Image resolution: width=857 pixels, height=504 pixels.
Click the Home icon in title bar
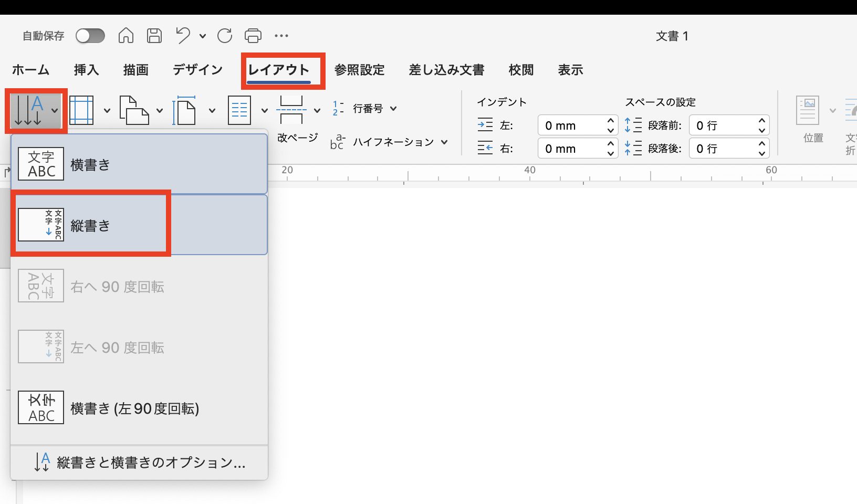[126, 35]
